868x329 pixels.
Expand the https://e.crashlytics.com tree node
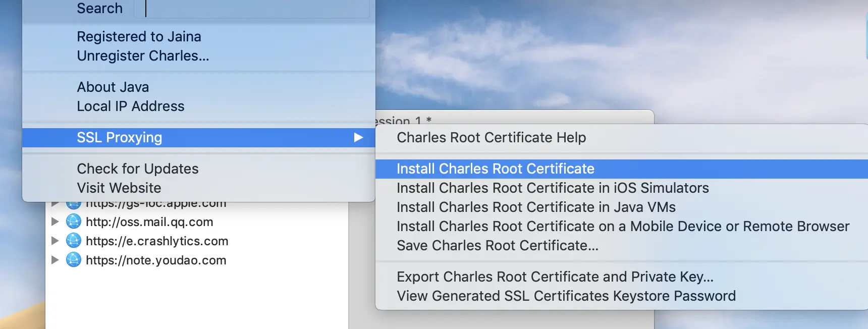tap(55, 241)
